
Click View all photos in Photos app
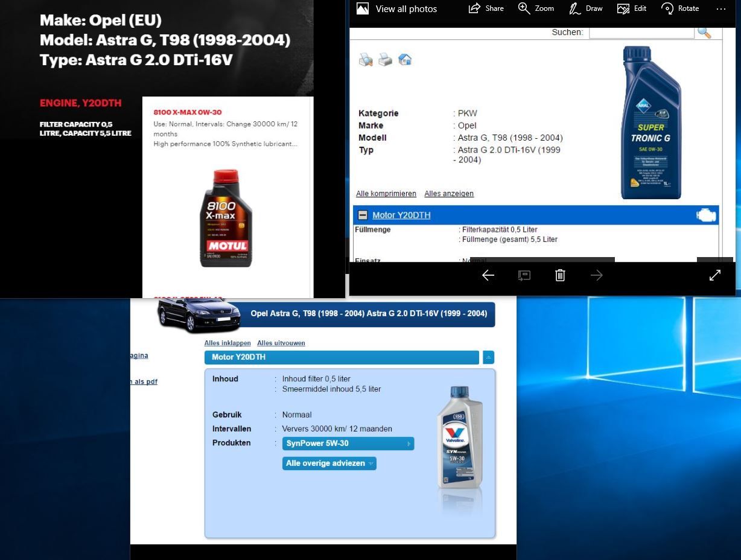396,8
